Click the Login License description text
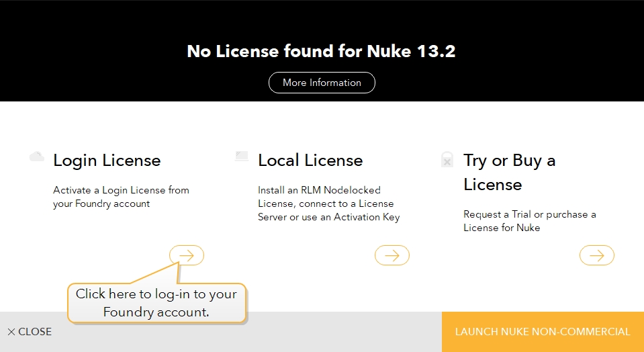Viewport: 644px width, 352px height. point(121,197)
